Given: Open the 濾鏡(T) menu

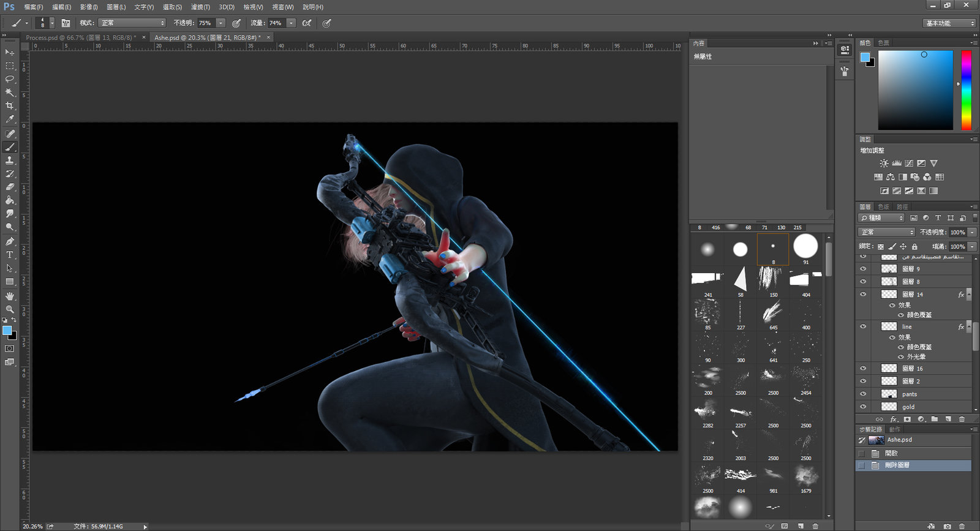Looking at the screenshot, I should [x=200, y=7].
